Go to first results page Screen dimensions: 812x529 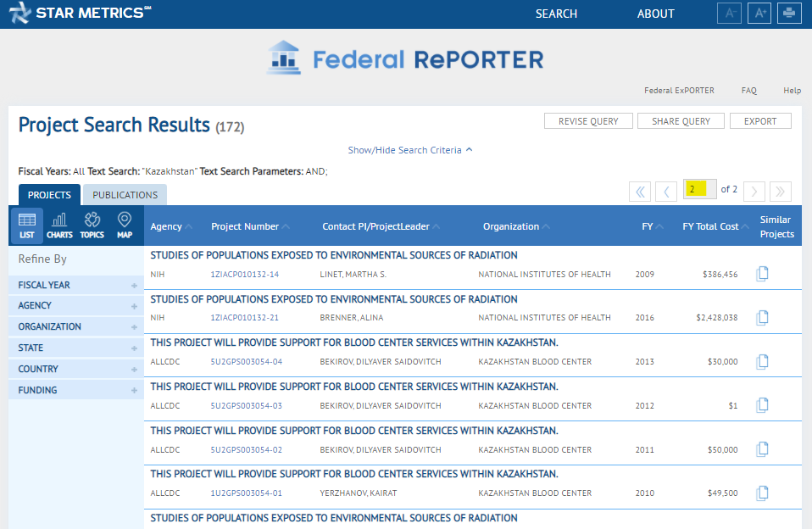pyautogui.click(x=640, y=192)
